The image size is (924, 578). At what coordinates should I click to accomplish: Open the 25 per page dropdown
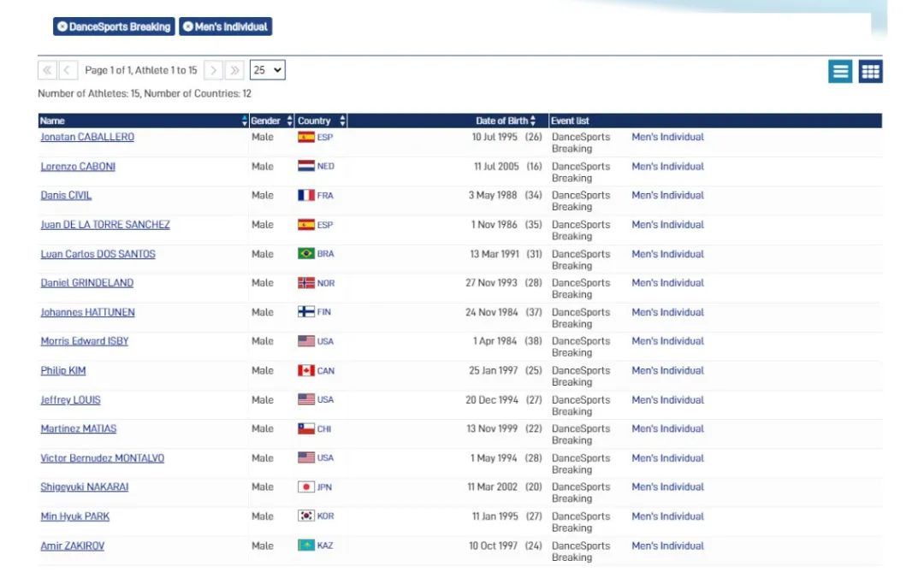(x=267, y=70)
